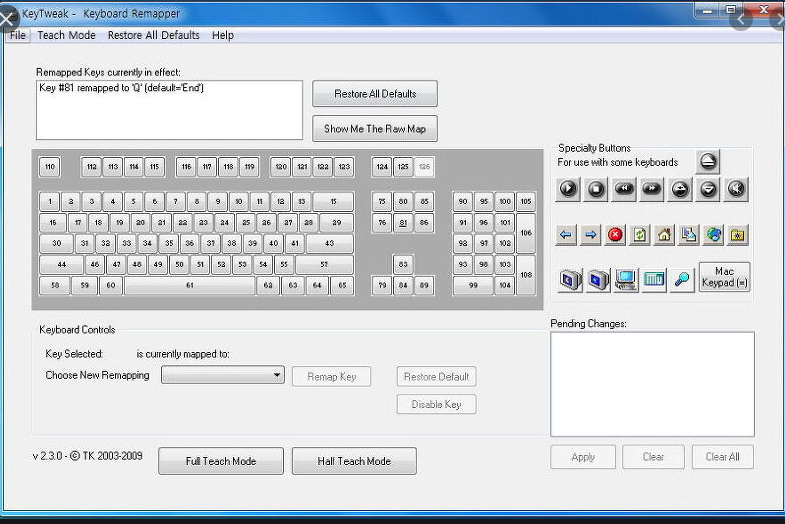Image resolution: width=785 pixels, height=524 pixels.
Task: Select the Favorites star folder button
Action: coord(738,234)
